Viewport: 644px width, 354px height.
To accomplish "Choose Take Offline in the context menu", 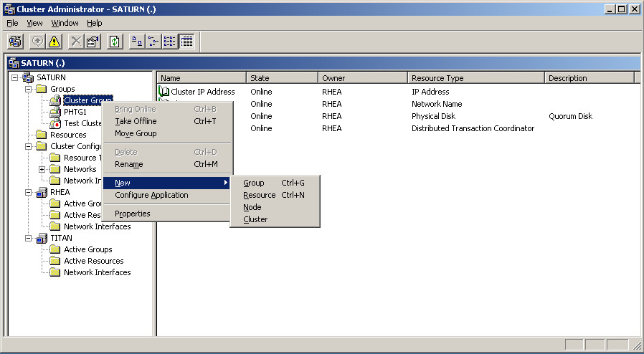I will (168, 121).
